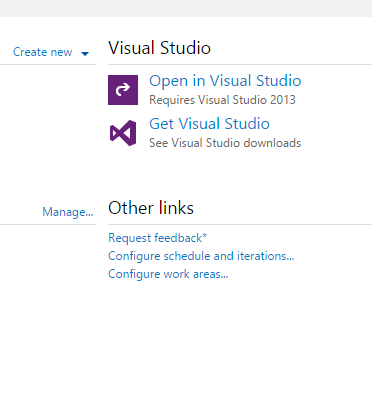Expand the Create new dropdown arrow

(85, 53)
